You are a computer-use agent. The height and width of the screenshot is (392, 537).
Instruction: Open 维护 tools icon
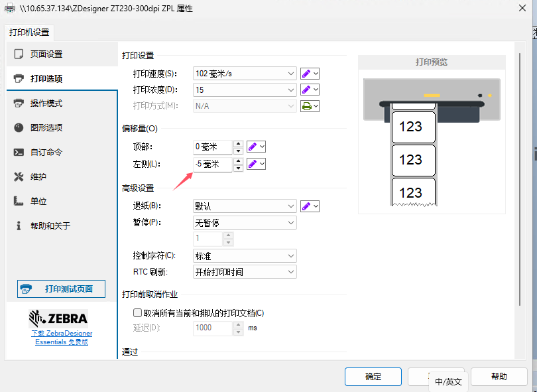coord(19,177)
